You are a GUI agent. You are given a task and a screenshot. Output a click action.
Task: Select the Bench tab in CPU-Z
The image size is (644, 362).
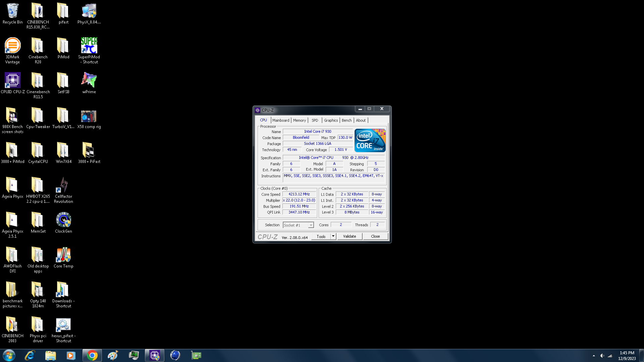[x=346, y=120]
